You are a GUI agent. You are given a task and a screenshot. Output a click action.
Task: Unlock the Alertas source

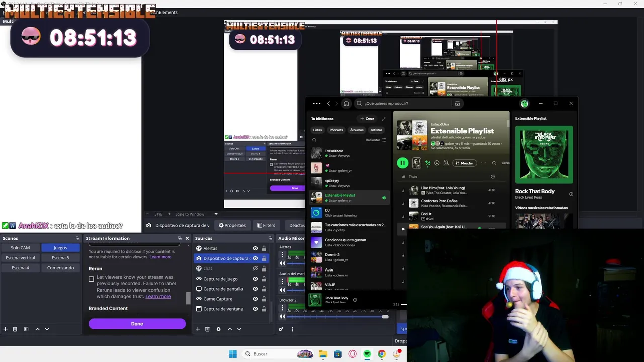264,248
